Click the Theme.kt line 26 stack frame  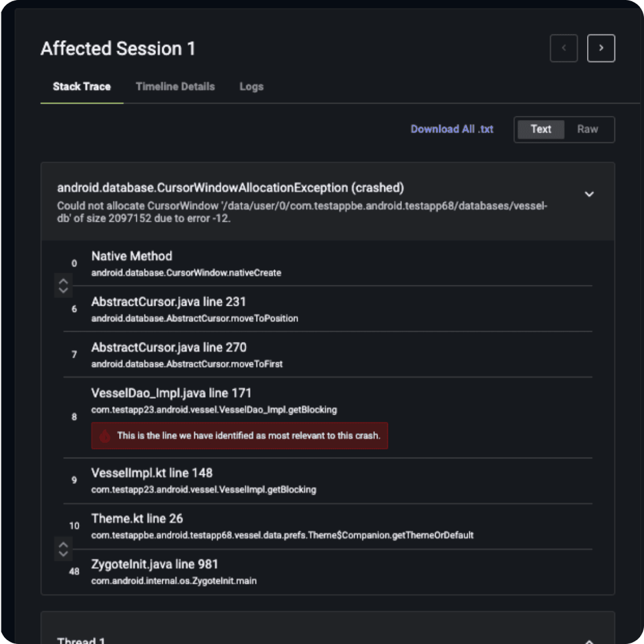pos(137,518)
